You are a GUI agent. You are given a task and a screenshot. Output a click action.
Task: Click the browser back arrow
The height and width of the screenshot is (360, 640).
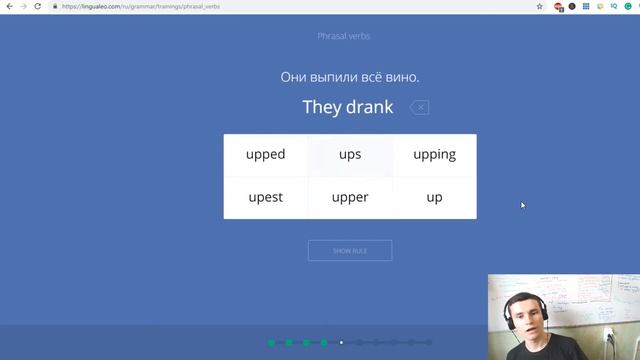coord(9,7)
